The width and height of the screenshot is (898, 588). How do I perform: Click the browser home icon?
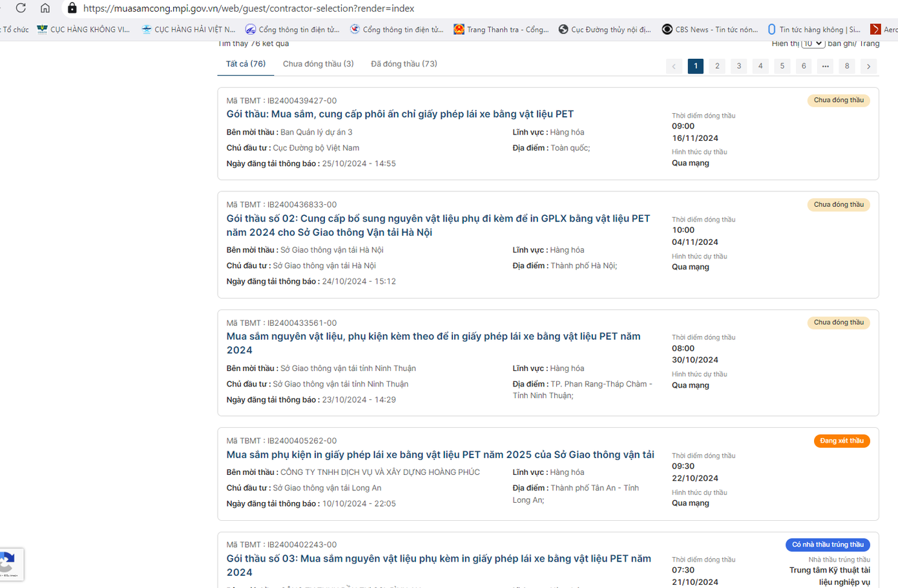[x=45, y=8]
